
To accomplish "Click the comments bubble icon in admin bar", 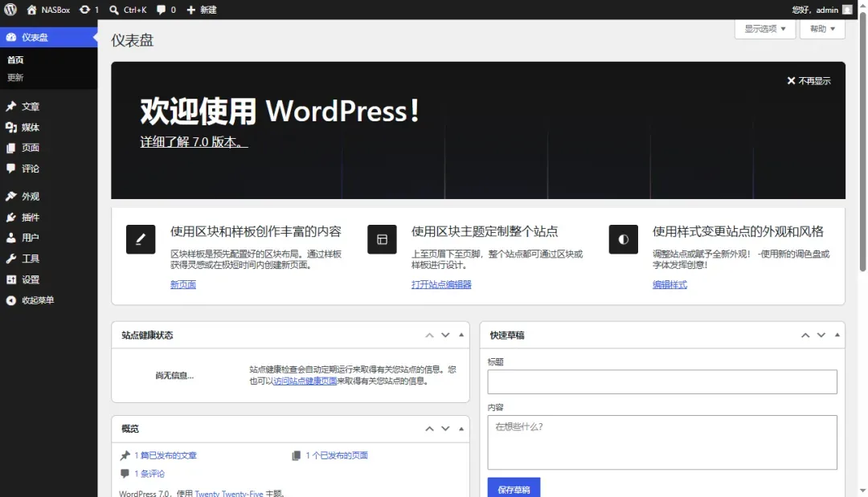I will [x=161, y=10].
